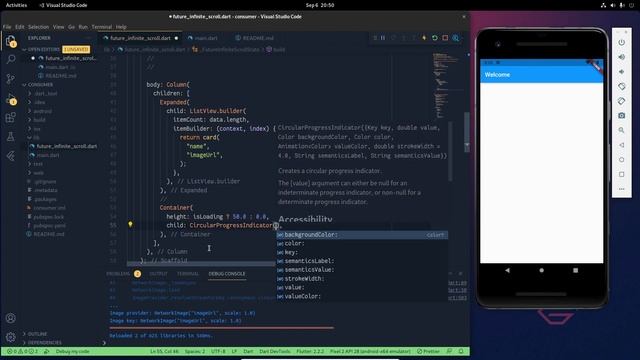Collapse the Open Editors section
Viewport: 640px width, 360px height.
pos(44,49)
